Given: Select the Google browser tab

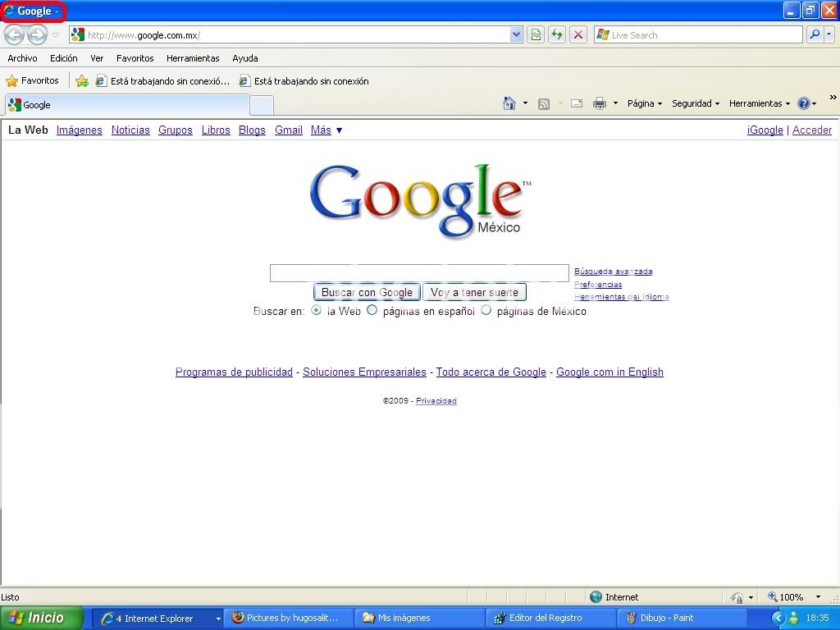Looking at the screenshot, I should click(127, 105).
